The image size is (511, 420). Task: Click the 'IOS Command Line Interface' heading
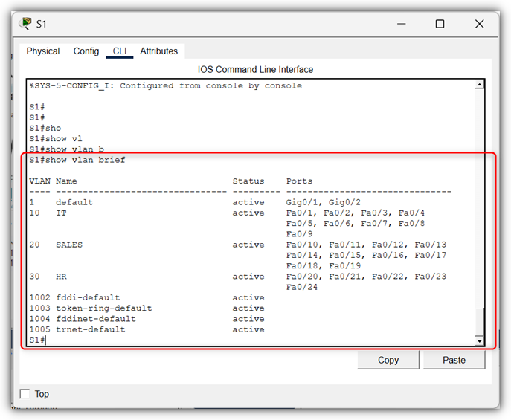(255, 69)
